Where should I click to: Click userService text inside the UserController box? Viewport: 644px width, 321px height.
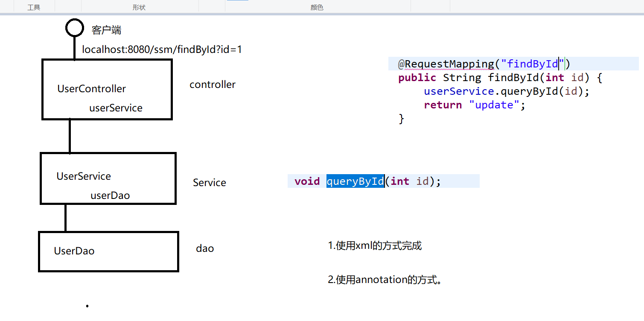[116, 108]
